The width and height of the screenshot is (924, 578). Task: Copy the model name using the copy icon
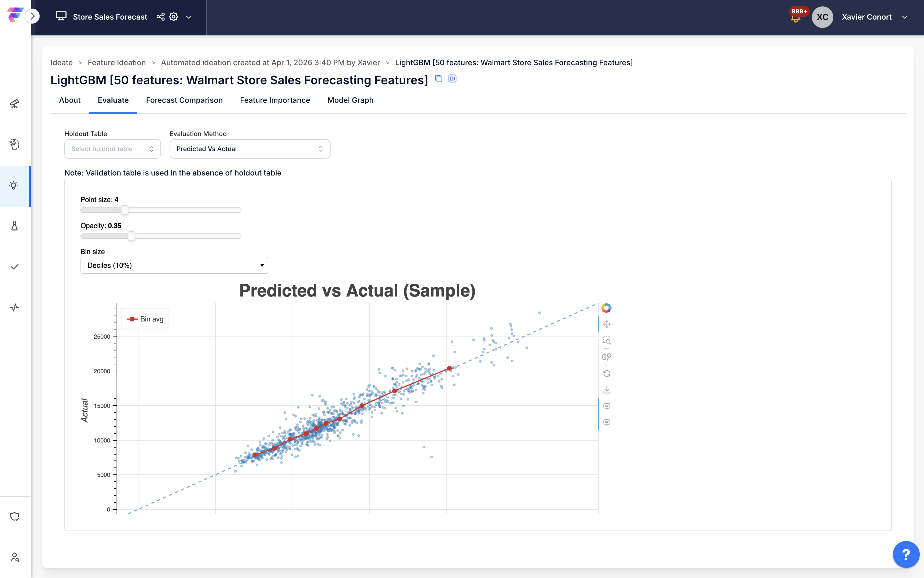tap(438, 79)
